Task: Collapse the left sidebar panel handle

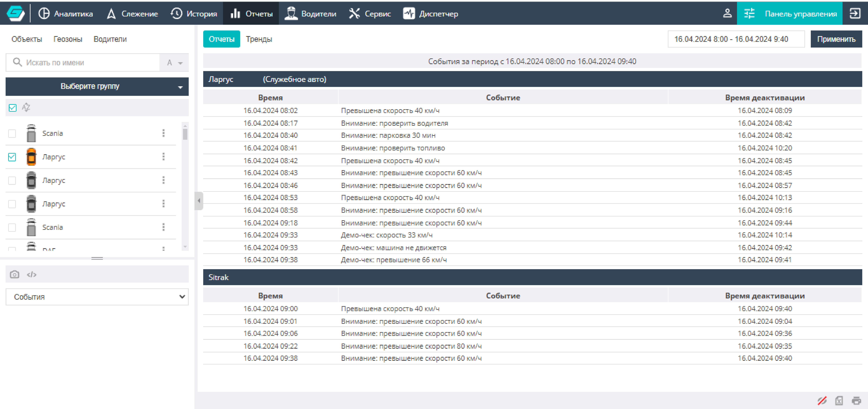Action: click(199, 201)
